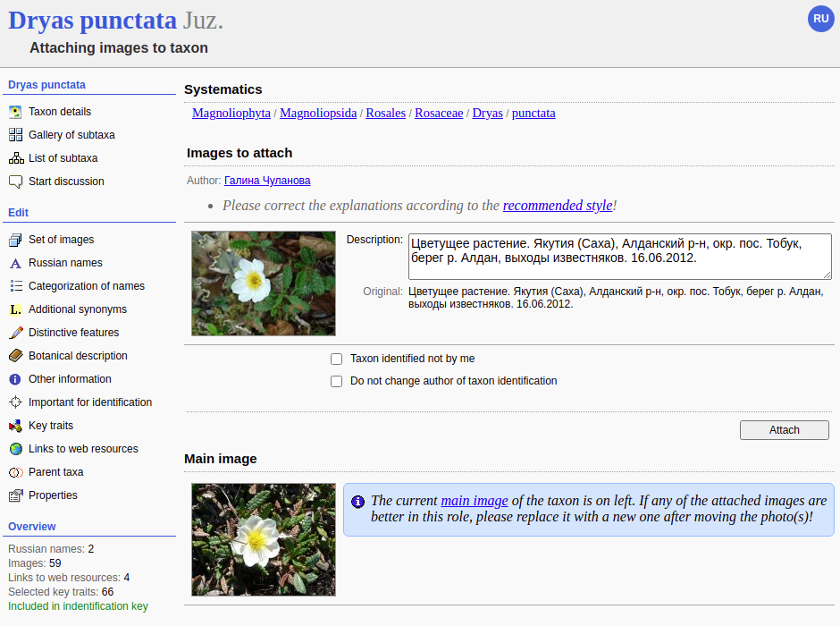Open Taxon details page

point(60,112)
